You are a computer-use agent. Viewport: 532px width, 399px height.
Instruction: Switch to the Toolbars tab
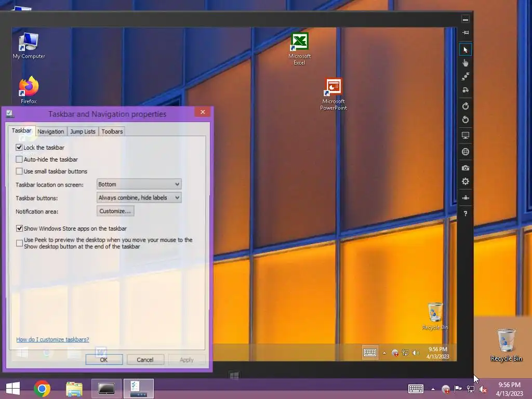point(112,131)
